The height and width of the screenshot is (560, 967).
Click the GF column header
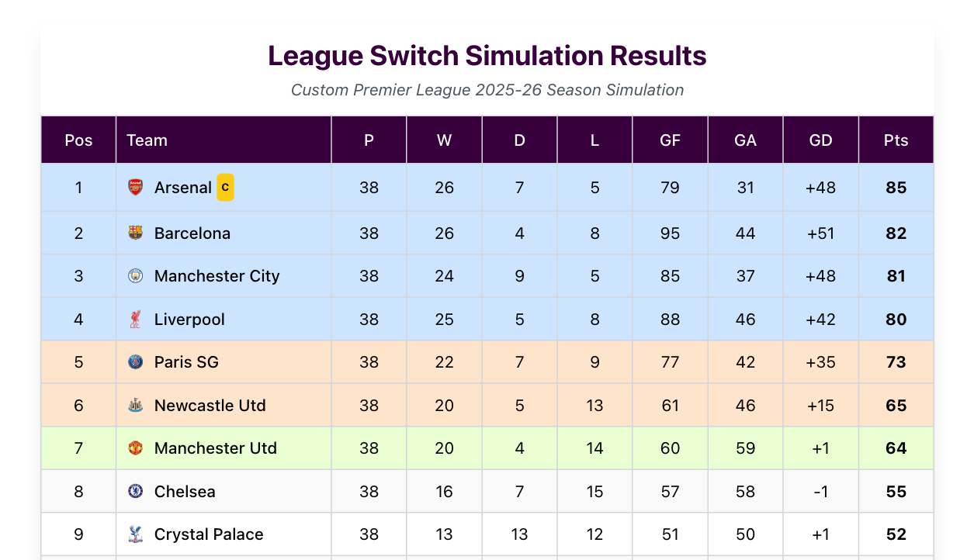point(670,140)
